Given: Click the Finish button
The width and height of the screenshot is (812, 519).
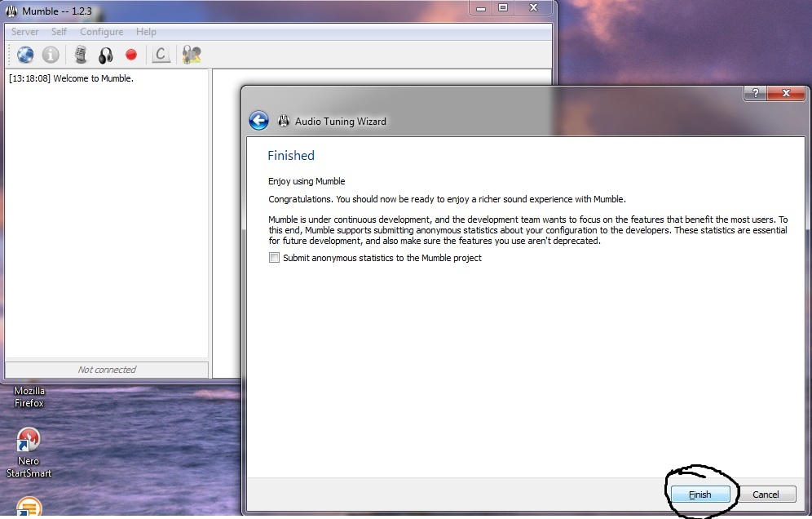Looking at the screenshot, I should [700, 495].
